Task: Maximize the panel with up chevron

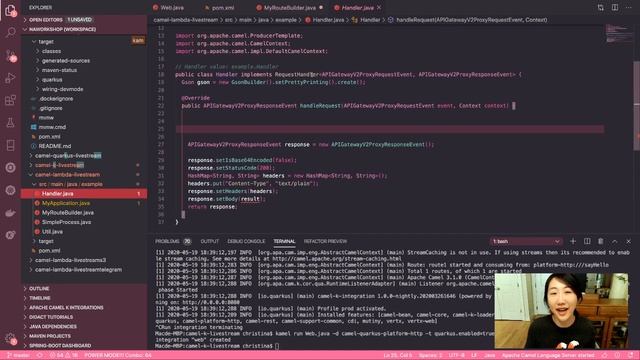Action: [x=615, y=241]
